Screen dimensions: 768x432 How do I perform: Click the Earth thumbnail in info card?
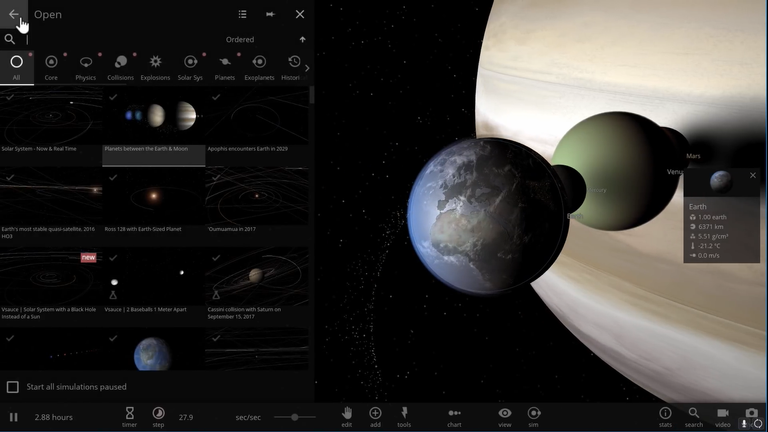[721, 182]
